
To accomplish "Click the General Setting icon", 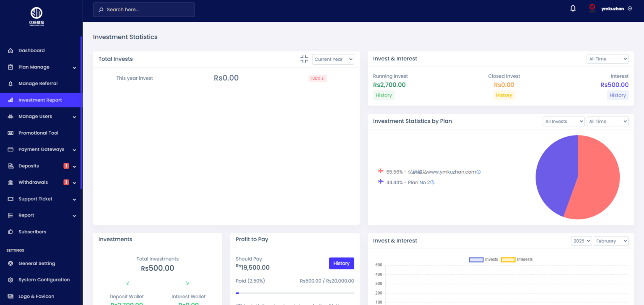I will tap(10, 263).
